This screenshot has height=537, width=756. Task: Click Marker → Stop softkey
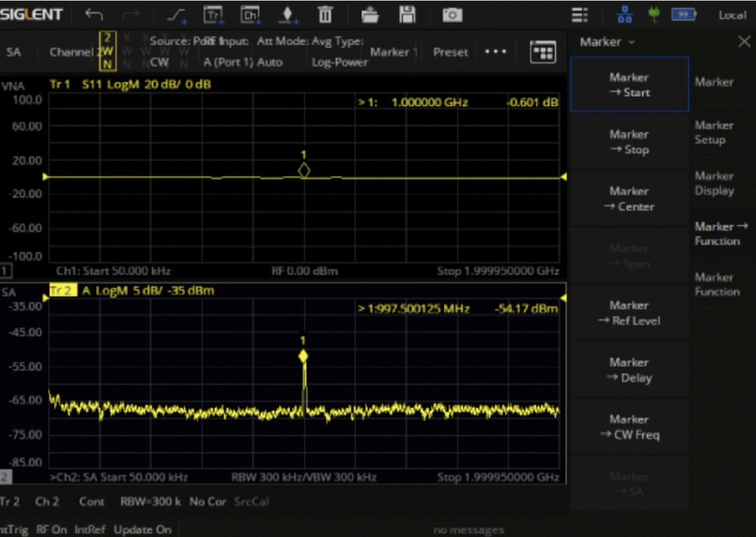[629, 142]
